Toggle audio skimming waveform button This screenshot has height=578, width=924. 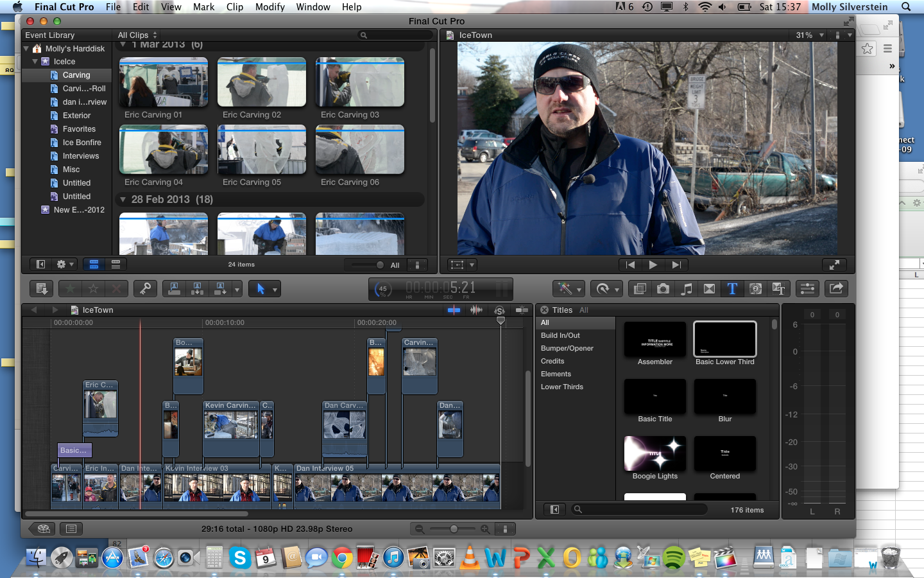pos(476,310)
